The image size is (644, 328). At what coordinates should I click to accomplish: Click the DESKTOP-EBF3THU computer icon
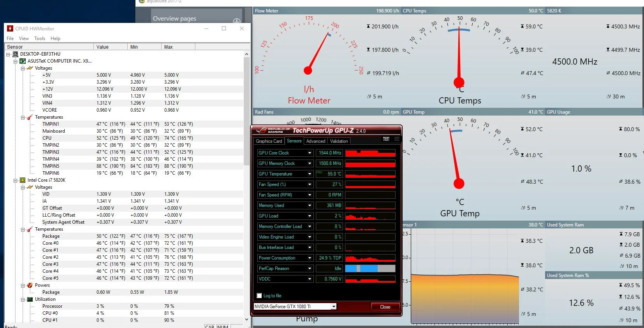pos(16,54)
